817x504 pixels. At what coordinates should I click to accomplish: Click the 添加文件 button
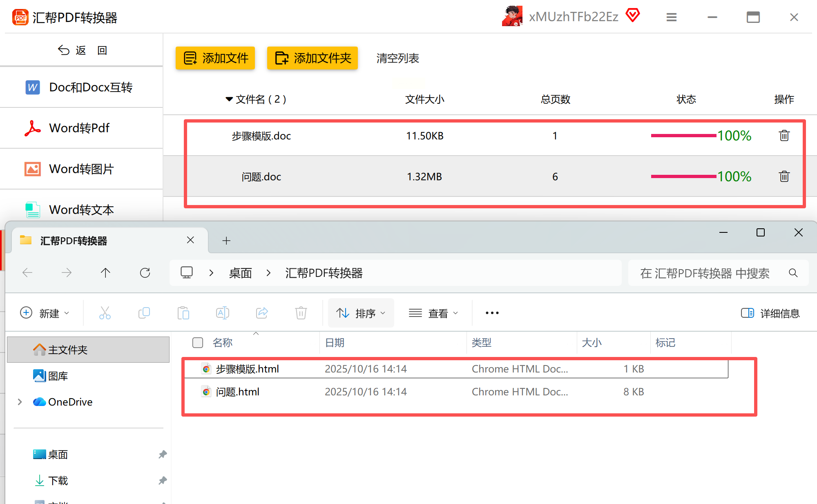click(x=215, y=58)
